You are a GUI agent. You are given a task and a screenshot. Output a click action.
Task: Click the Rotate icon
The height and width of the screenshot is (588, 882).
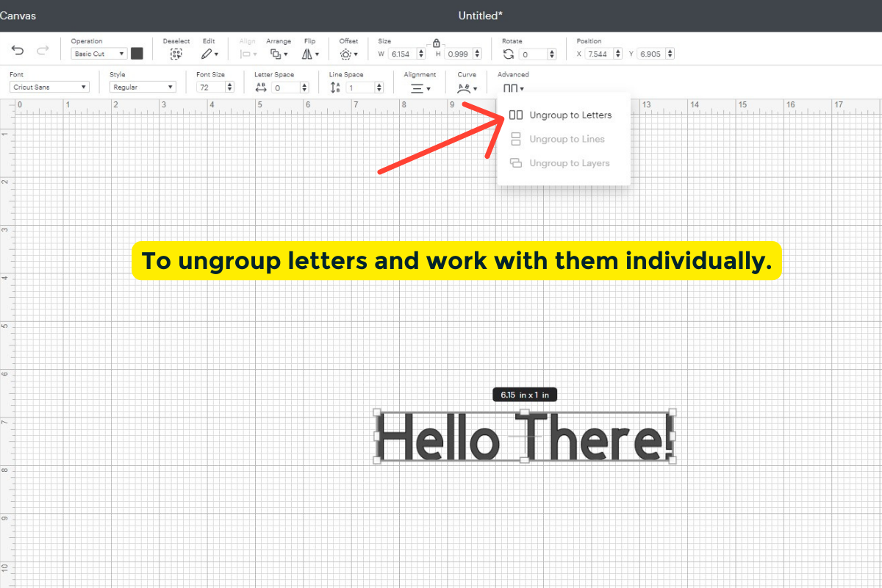508,54
